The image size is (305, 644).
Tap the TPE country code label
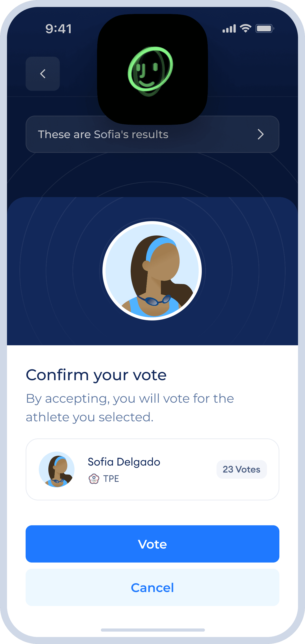(x=111, y=479)
